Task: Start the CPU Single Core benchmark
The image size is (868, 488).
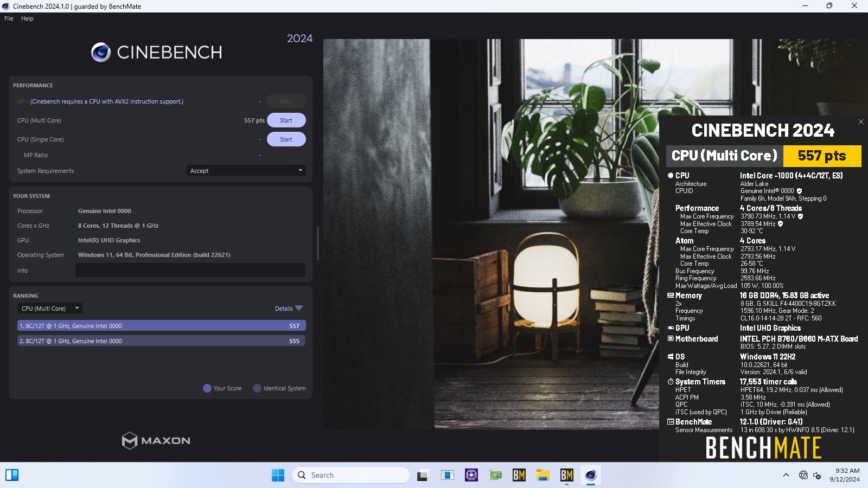Action: pyautogui.click(x=286, y=139)
